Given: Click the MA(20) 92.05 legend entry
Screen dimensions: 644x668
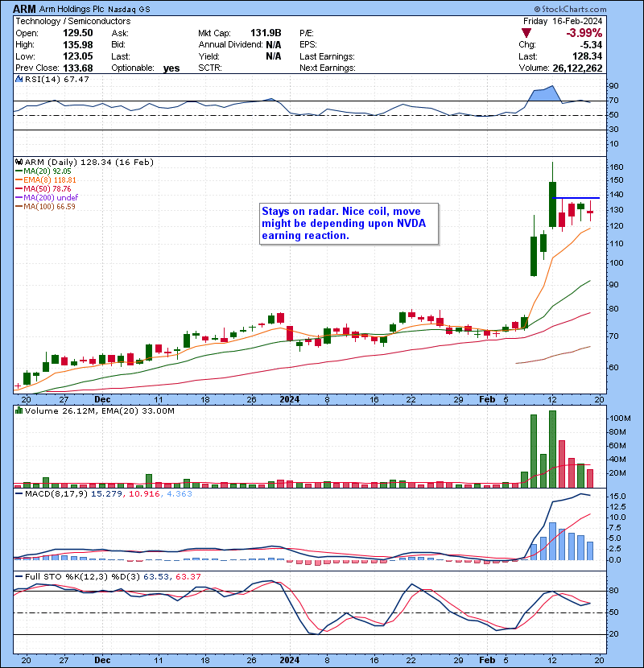Looking at the screenshot, I should point(43,171).
